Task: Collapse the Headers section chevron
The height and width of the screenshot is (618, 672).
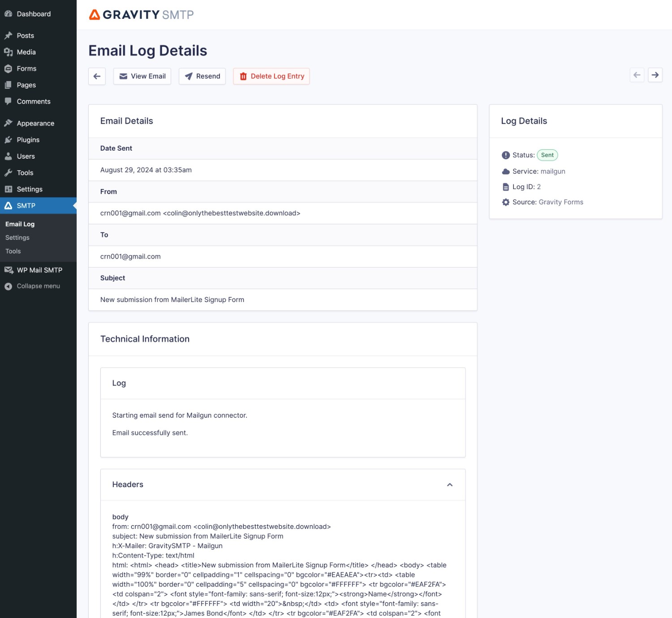Action: click(x=450, y=484)
